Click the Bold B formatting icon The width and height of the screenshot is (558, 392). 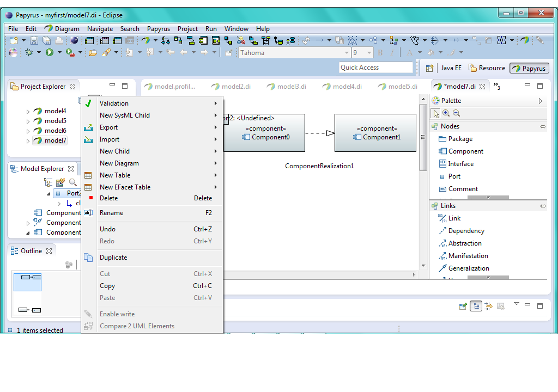pyautogui.click(x=380, y=53)
